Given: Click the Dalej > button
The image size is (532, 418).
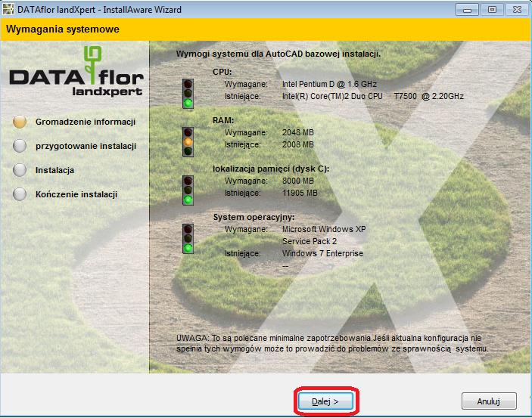Looking at the screenshot, I should [x=325, y=401].
